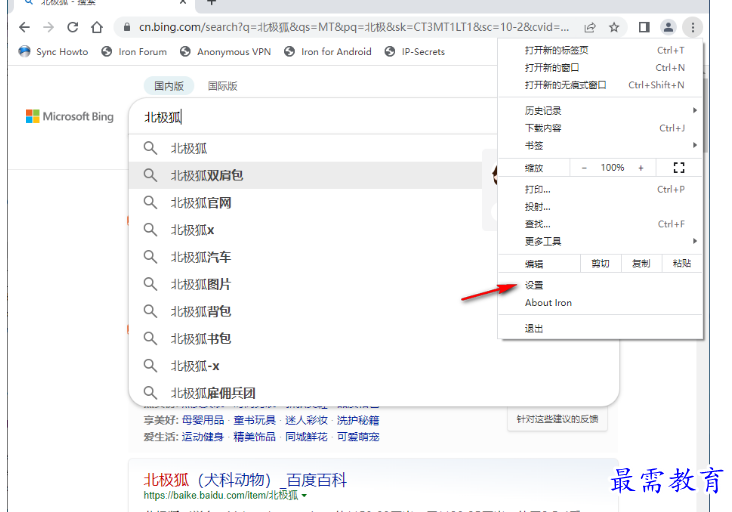732x512 pixels.
Task: Click search icon beside 北极狐背包
Action: pyautogui.click(x=150, y=311)
